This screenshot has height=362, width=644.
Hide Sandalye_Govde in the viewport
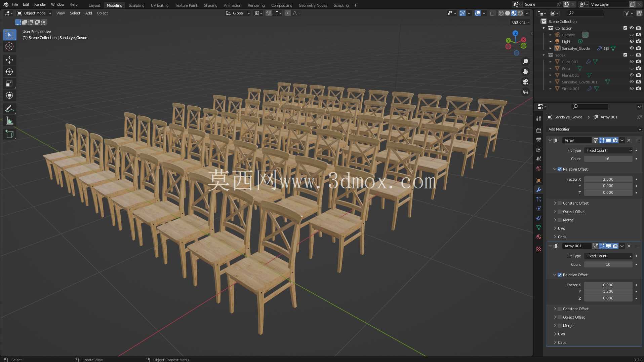(x=632, y=48)
